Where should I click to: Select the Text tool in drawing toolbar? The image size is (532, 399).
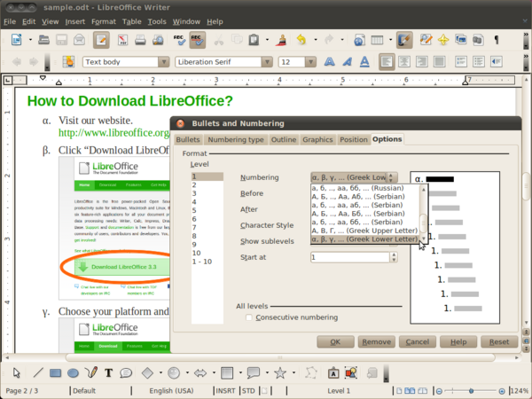(109, 372)
